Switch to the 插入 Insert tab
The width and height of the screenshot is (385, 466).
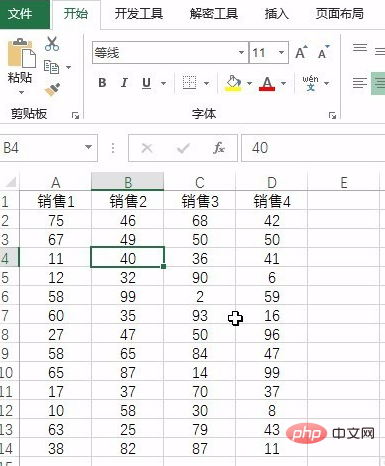pyautogui.click(x=277, y=14)
